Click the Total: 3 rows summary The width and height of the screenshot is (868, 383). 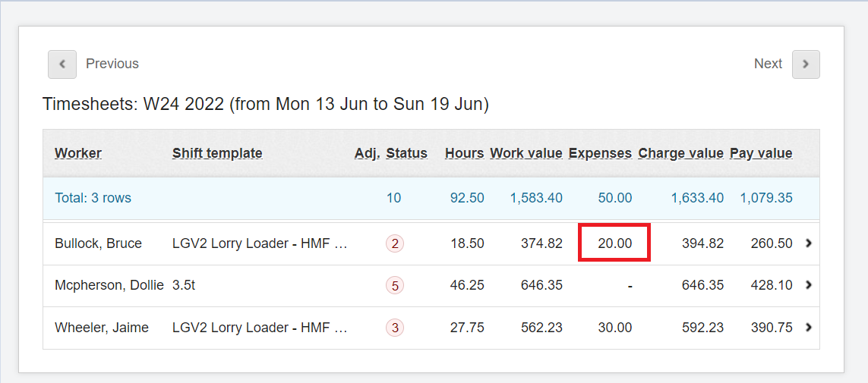tap(93, 198)
